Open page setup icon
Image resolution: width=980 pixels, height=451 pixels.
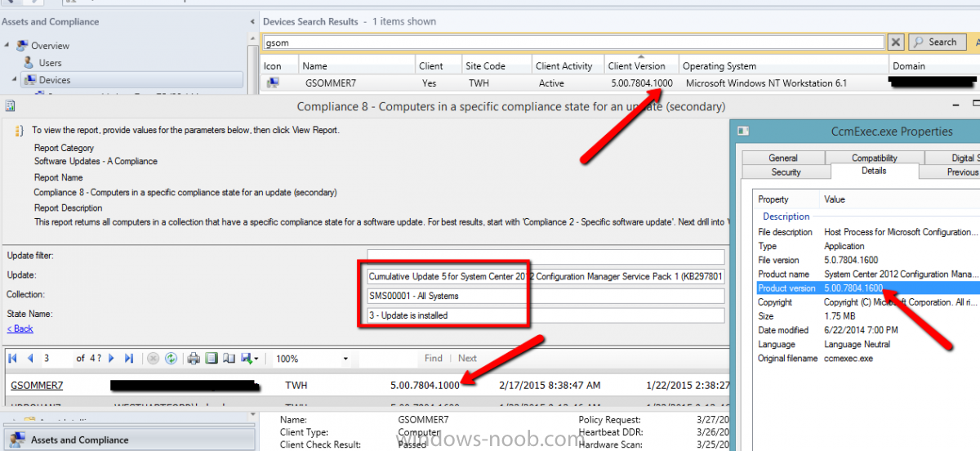228,359
